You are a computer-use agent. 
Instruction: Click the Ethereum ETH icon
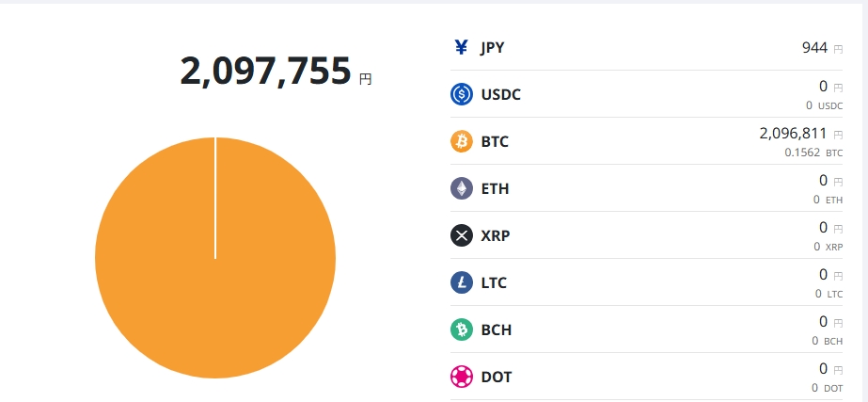tap(462, 188)
